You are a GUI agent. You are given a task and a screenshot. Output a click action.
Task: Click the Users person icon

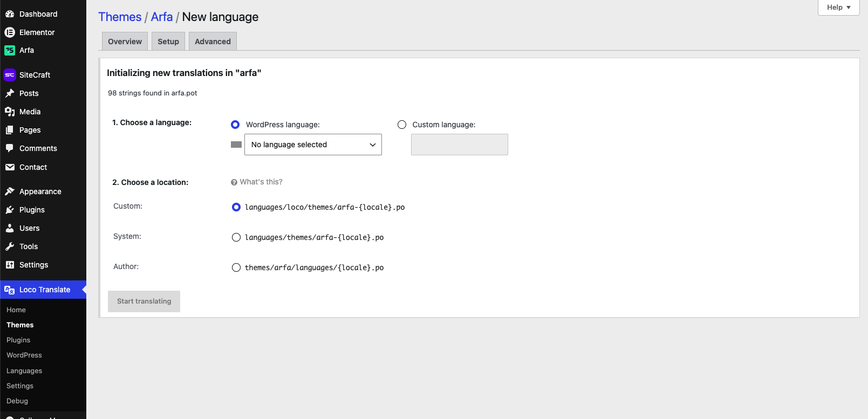coord(10,228)
